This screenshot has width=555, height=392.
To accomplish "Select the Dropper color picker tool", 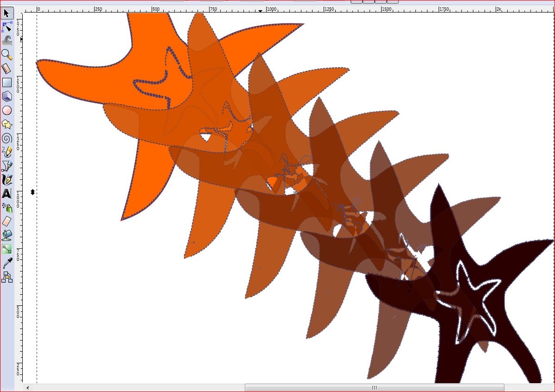I will 7,263.
